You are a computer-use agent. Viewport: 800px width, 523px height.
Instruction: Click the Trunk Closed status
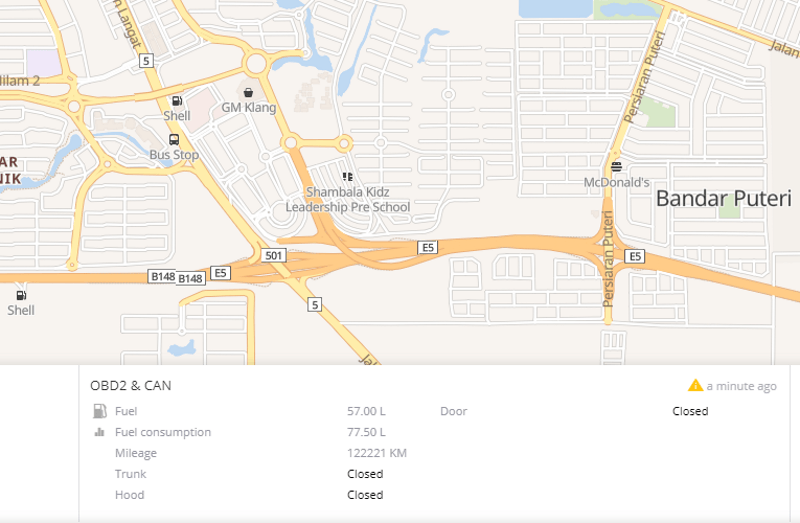365,474
